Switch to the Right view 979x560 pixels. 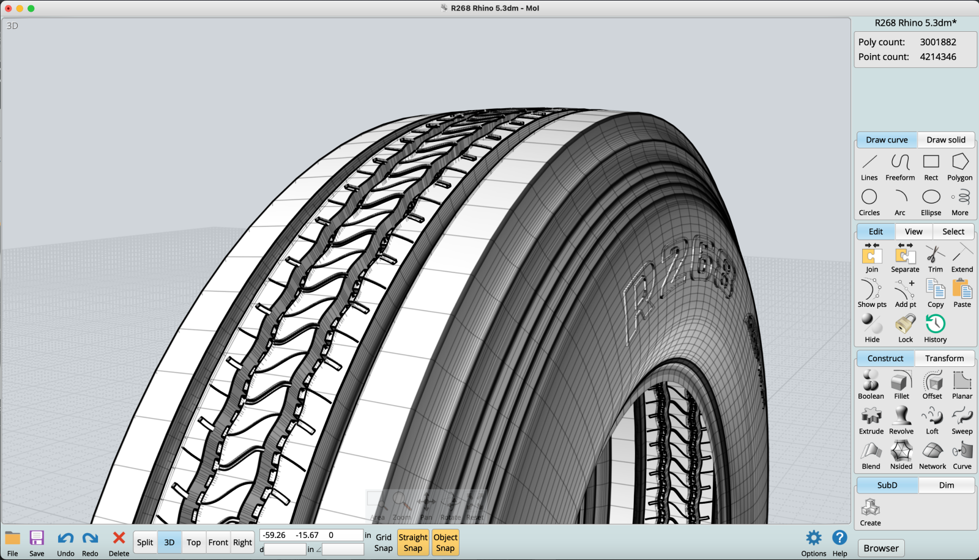click(x=242, y=542)
